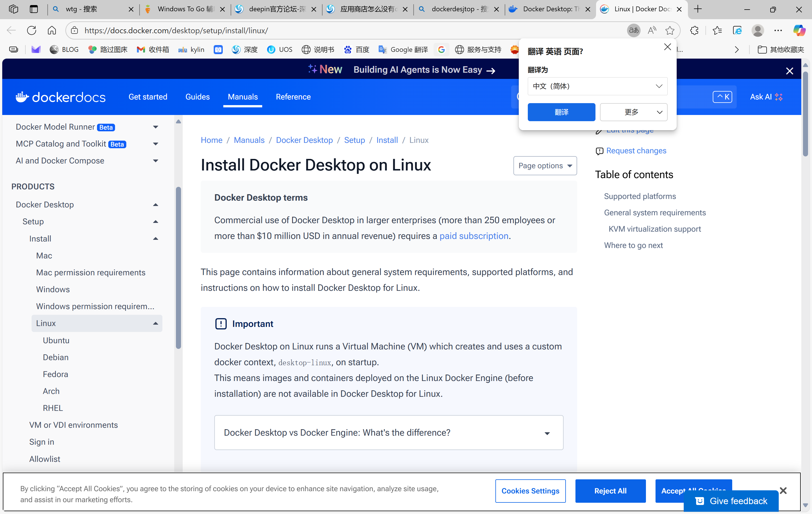Screen dimensions: 812x514
Task: Expand Docker Desktop vs Docker Engine section
Action: [x=389, y=433]
